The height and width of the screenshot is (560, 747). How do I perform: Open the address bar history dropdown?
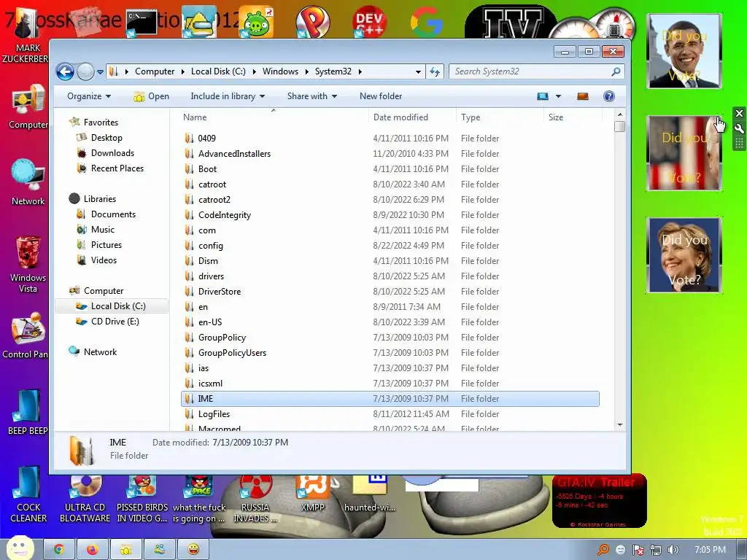pyautogui.click(x=418, y=72)
